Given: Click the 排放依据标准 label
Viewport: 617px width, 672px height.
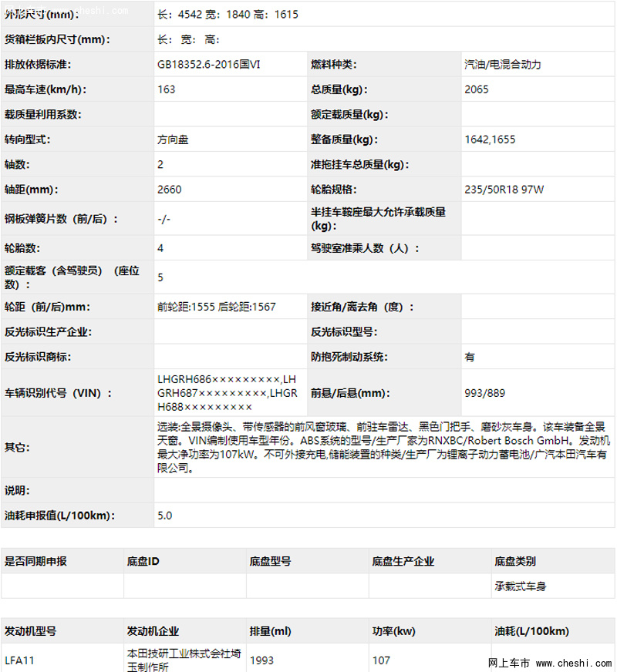Looking at the screenshot, I should coord(38,64).
